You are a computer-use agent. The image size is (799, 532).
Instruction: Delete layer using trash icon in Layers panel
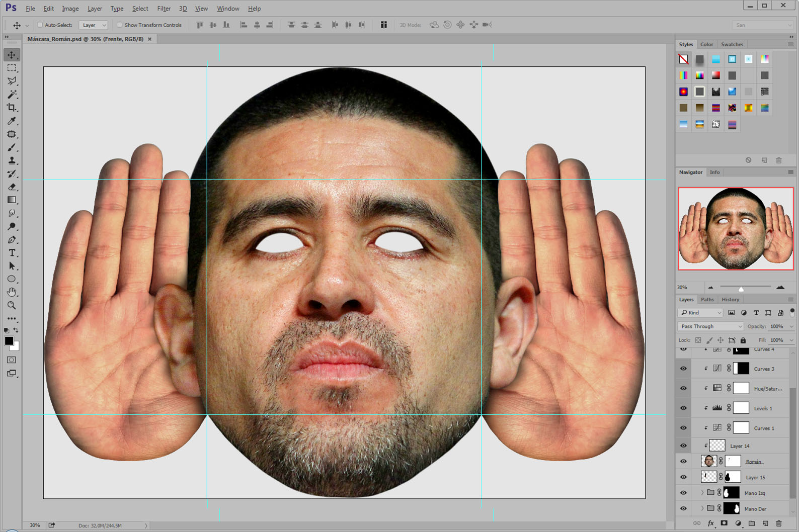point(779,523)
